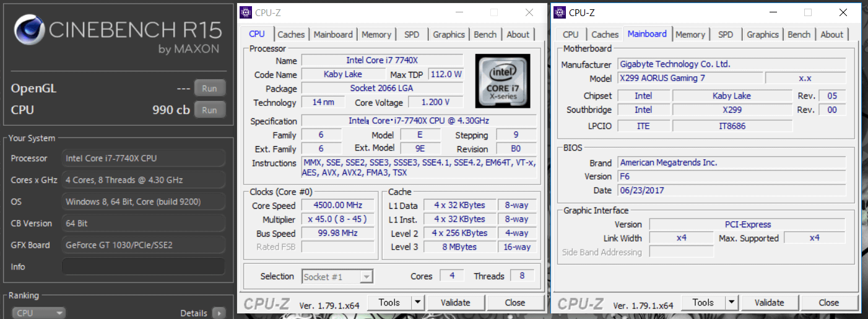Click the Max TDP value '112.0 W'
Screen dimensions: 868x319
coord(446,74)
